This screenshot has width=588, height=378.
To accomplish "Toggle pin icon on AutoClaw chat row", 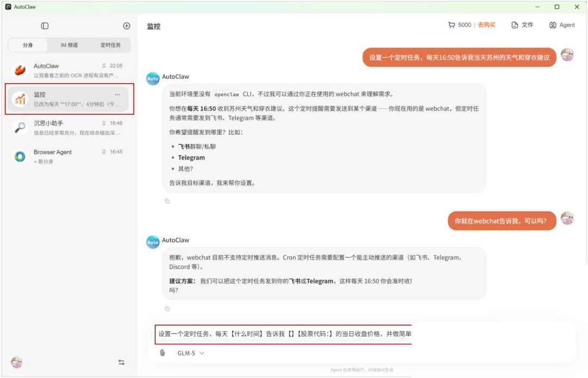I will (104, 66).
